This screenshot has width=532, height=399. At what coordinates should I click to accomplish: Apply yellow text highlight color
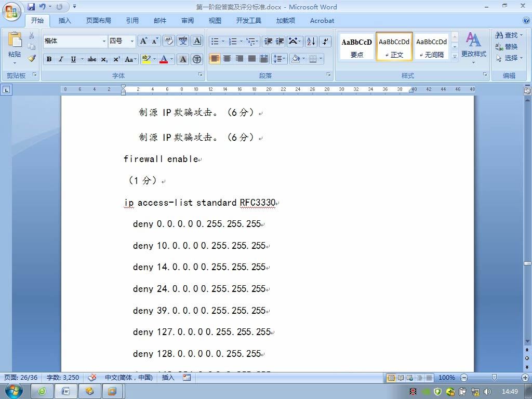click(146, 59)
